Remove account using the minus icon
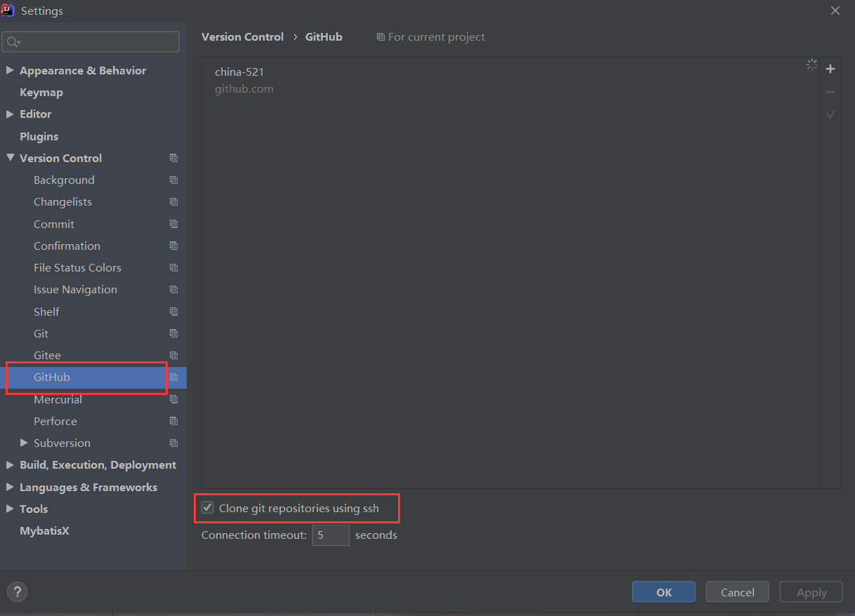Image resolution: width=855 pixels, height=616 pixels. coord(830,92)
